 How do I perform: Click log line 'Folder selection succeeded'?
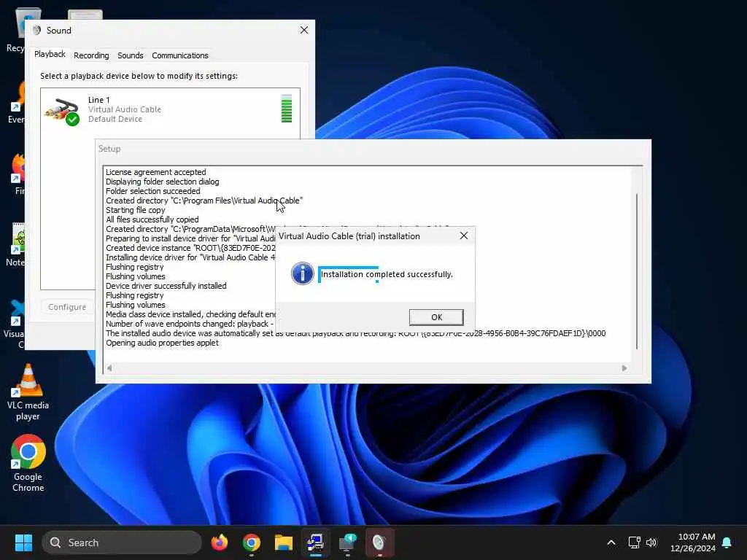click(153, 192)
